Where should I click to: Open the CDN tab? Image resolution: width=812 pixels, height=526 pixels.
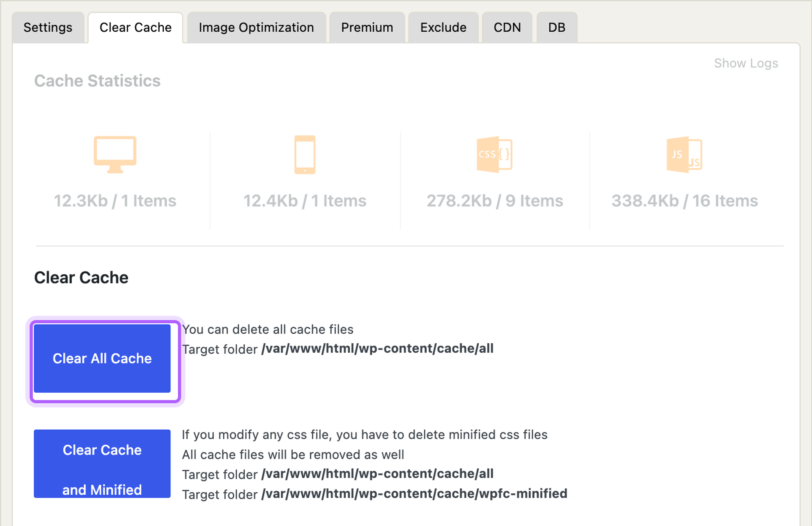pyautogui.click(x=507, y=28)
